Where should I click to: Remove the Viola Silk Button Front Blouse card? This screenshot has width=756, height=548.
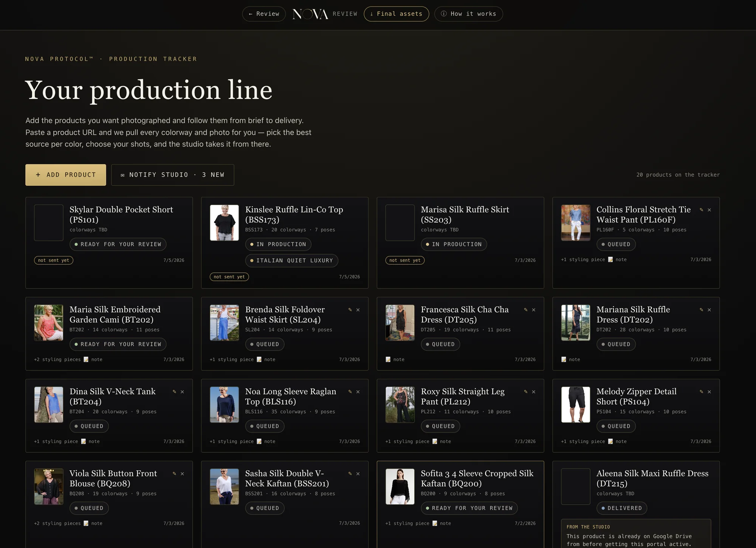tap(182, 474)
